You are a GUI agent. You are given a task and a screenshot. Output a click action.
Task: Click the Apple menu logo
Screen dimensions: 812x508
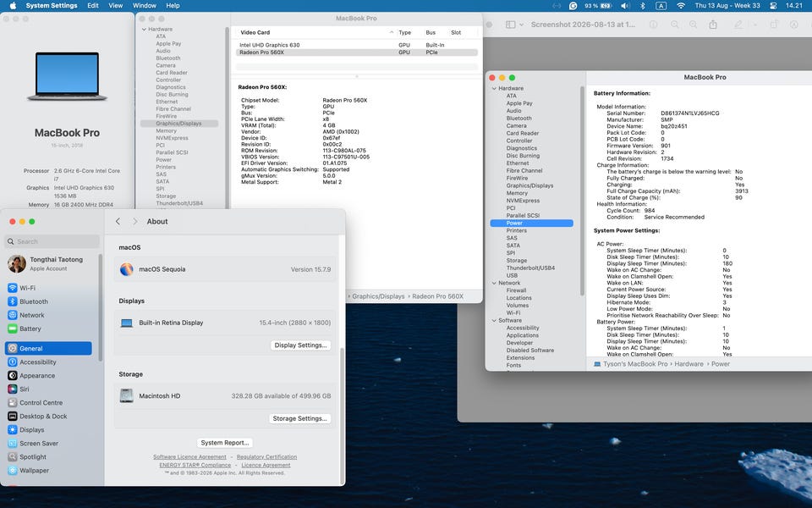pos(13,6)
